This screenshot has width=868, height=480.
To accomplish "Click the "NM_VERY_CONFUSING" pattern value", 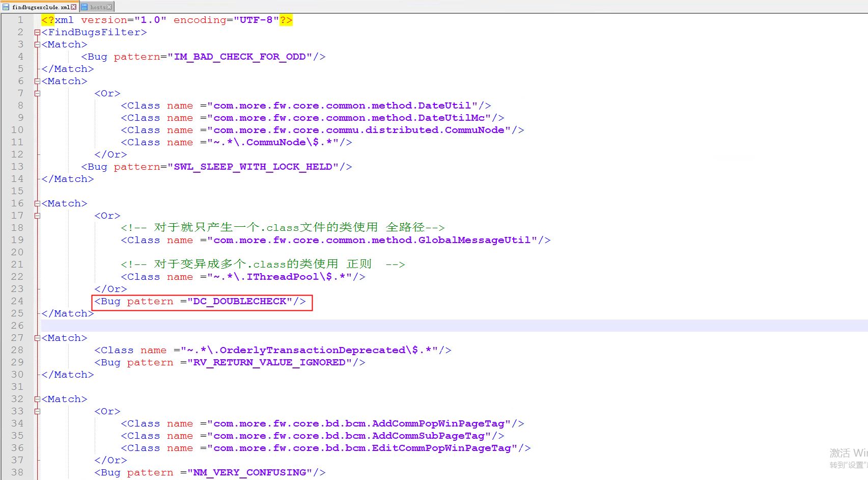I will tap(249, 472).
